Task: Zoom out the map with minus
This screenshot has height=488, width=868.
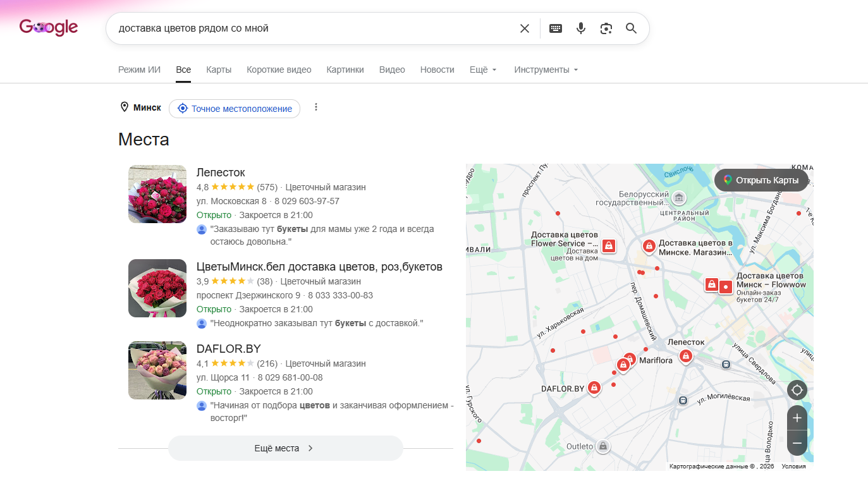Action: coord(797,443)
